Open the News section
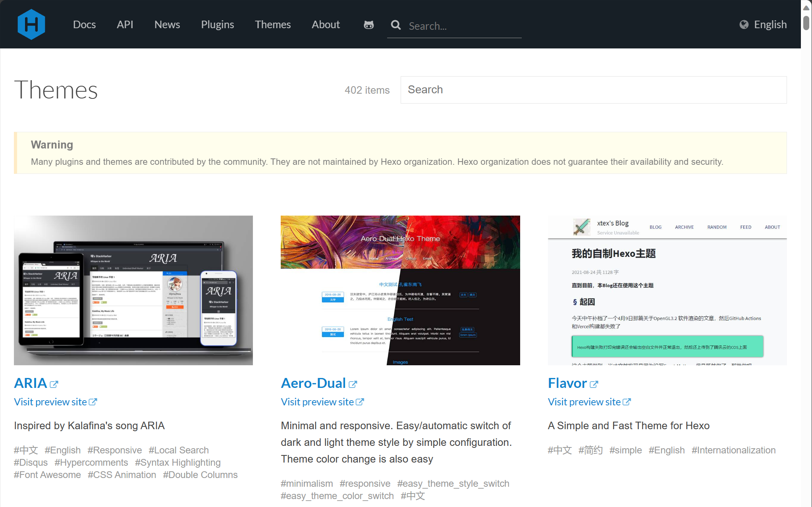The image size is (812, 507). (x=167, y=25)
